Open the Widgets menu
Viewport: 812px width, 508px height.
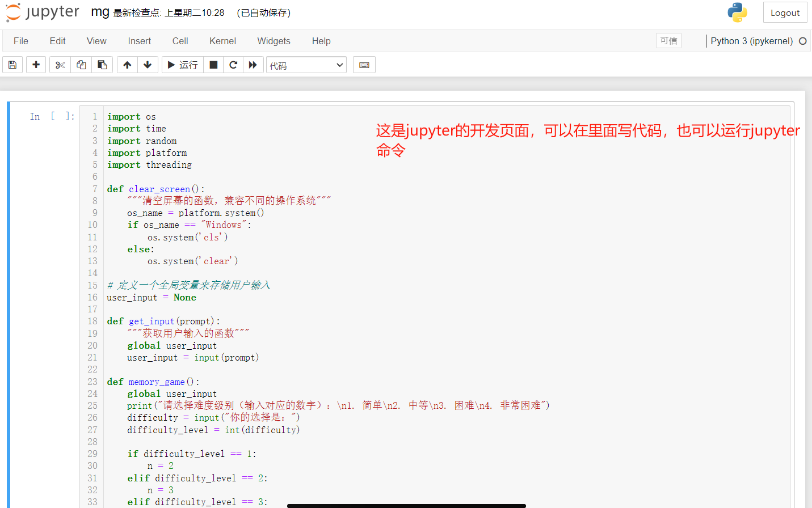point(274,41)
